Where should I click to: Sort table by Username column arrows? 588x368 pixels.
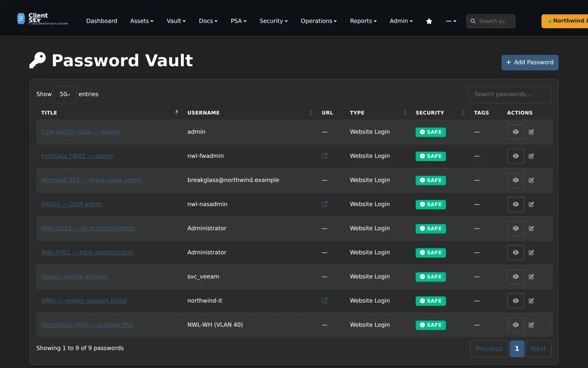(311, 113)
